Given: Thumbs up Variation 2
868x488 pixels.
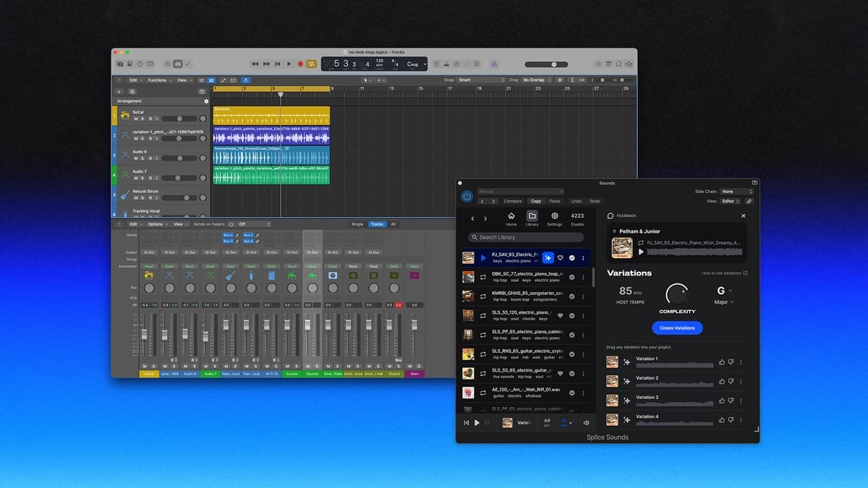Looking at the screenshot, I should click(722, 381).
